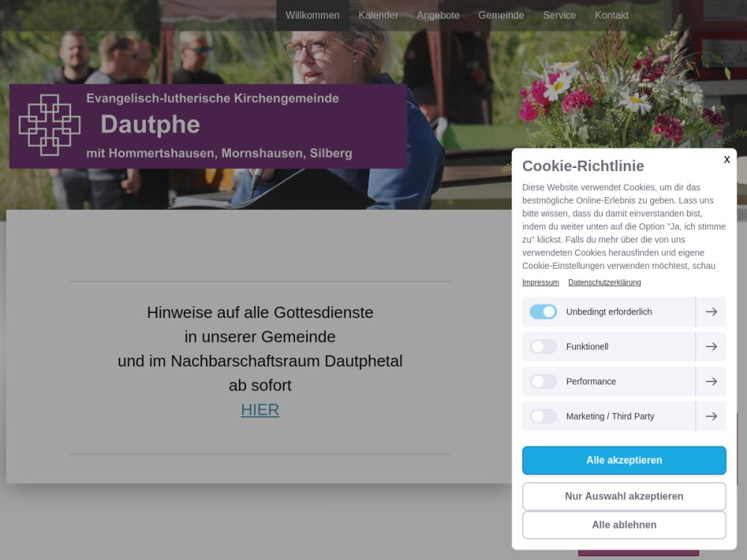Toggle the Unbedingt erforderlich switch
This screenshot has width=747, height=560.
pyautogui.click(x=543, y=312)
